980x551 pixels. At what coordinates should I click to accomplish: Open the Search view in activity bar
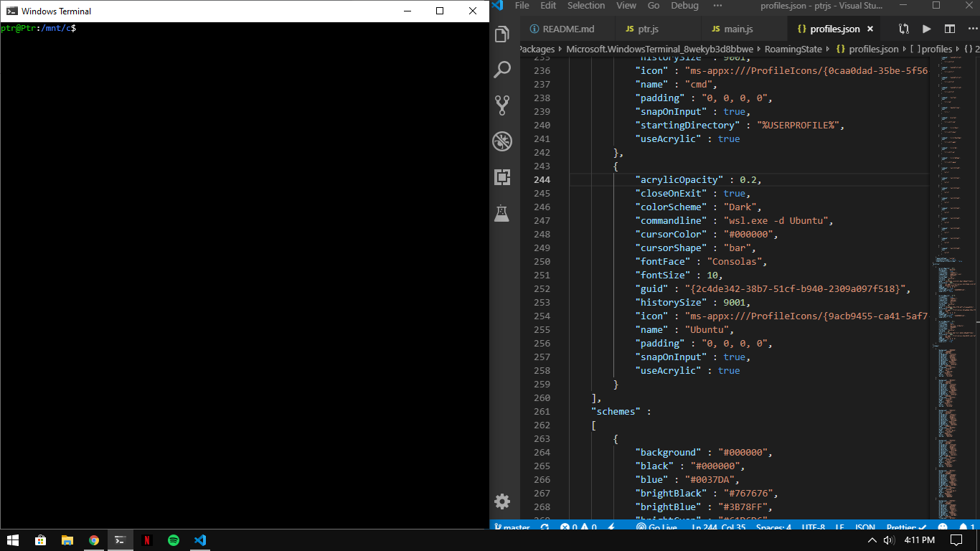point(502,70)
